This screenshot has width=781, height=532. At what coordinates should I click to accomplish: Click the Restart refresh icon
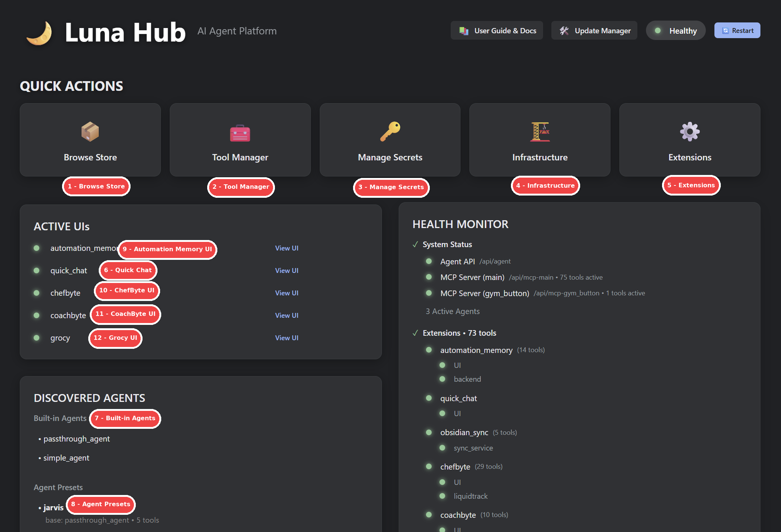click(x=725, y=31)
